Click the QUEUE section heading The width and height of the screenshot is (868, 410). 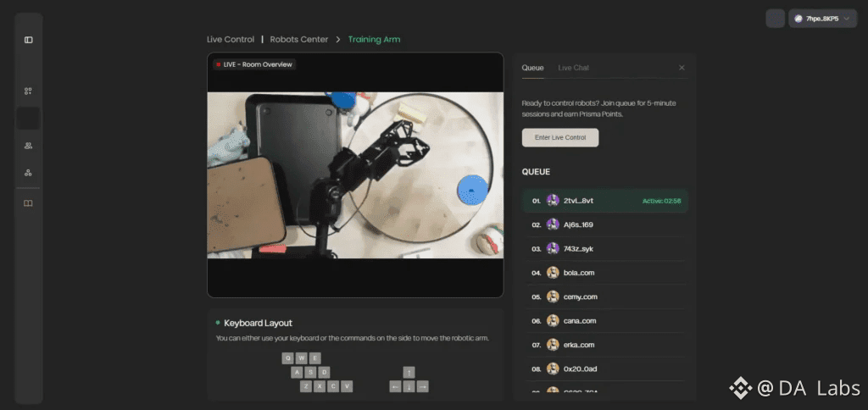pyautogui.click(x=536, y=172)
